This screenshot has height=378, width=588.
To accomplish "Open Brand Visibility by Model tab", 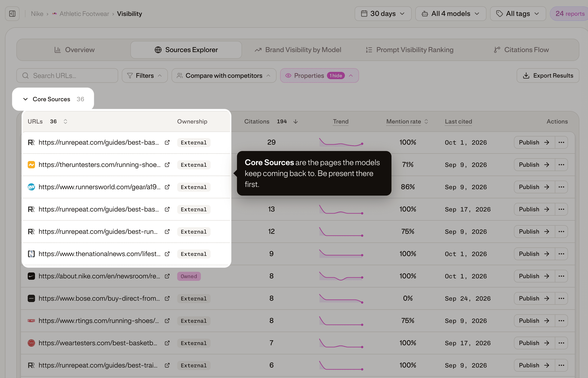I will (298, 50).
